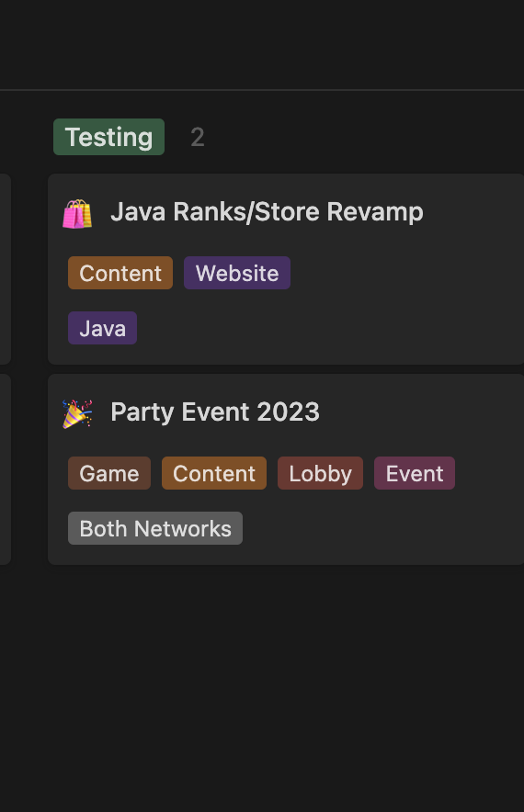
Task: Click the Event tag
Action: (415, 473)
